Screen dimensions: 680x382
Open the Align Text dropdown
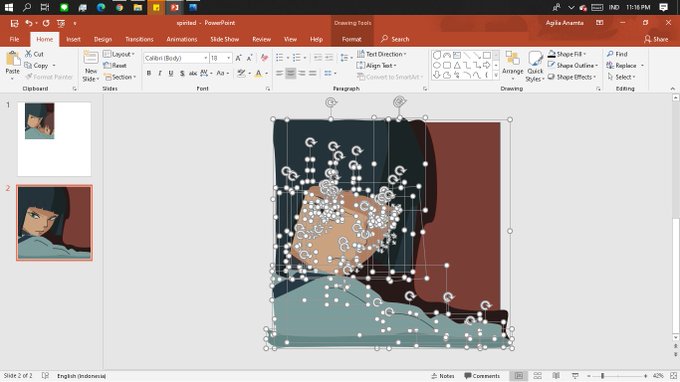(376, 65)
